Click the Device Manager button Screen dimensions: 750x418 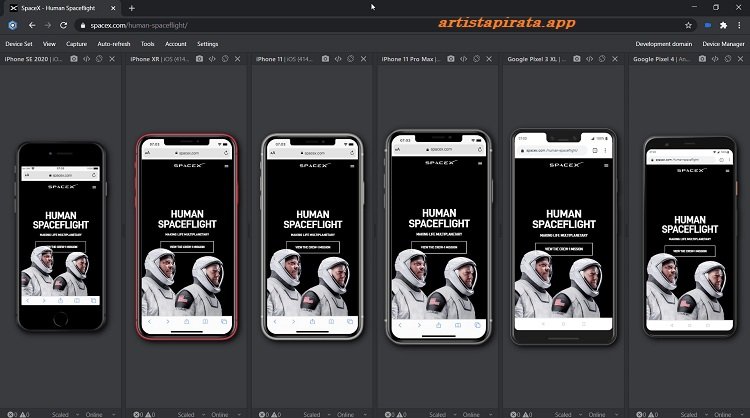click(x=723, y=44)
